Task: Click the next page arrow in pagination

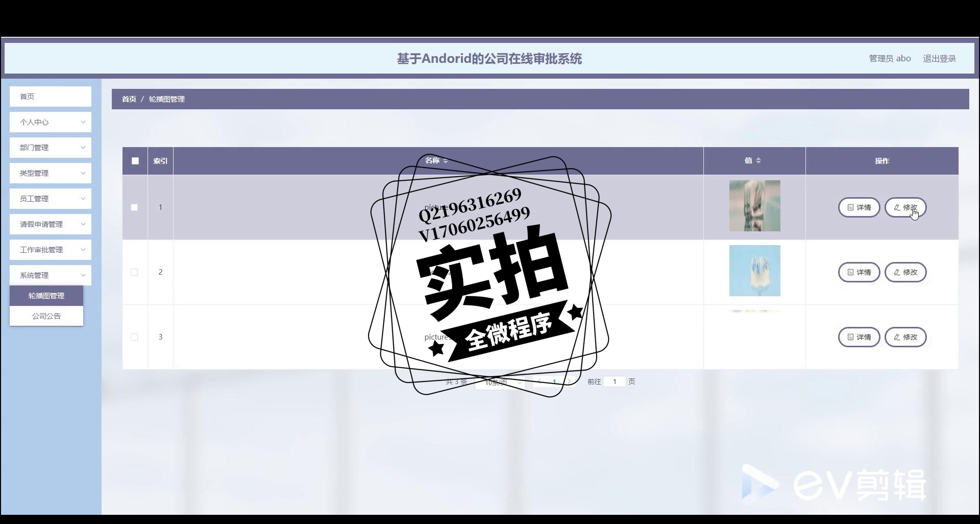Action: [570, 382]
